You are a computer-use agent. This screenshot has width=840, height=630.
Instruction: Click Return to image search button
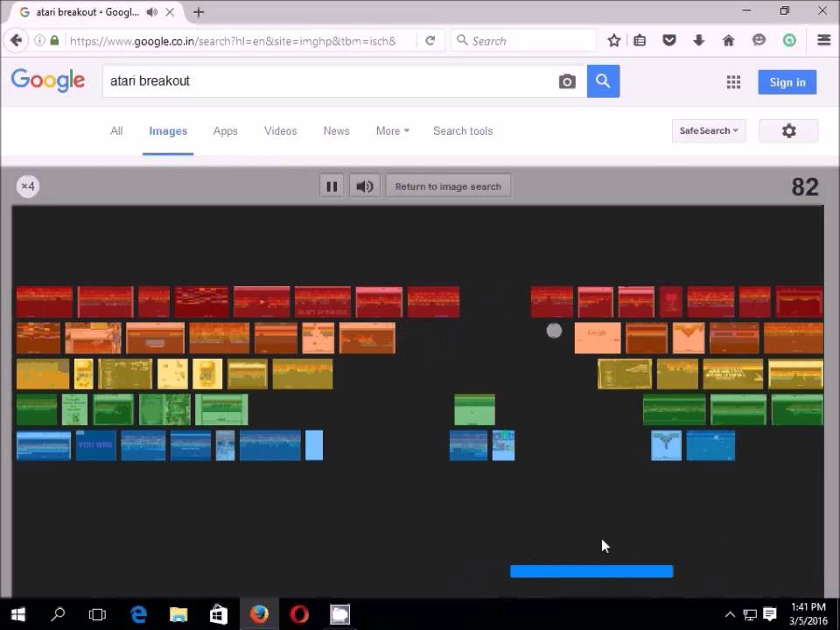[x=448, y=186]
